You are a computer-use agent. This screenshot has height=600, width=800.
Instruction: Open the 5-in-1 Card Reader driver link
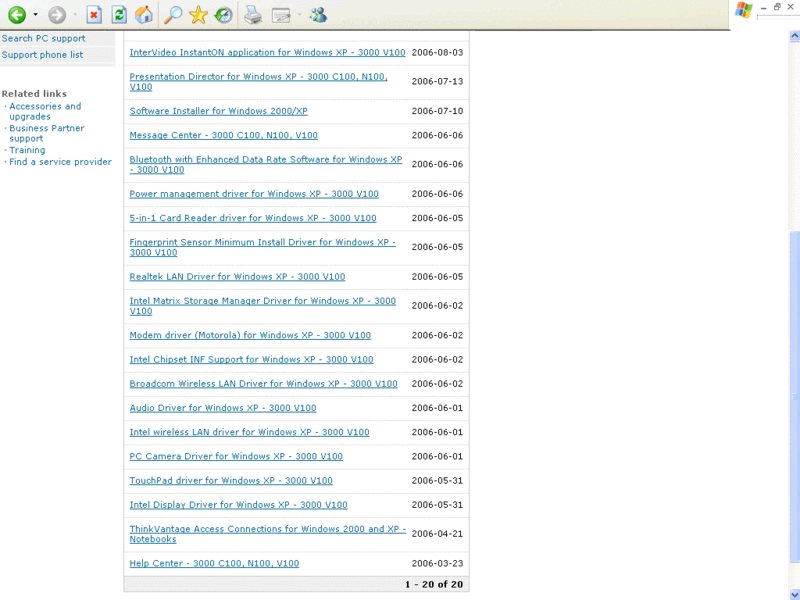[253, 218]
